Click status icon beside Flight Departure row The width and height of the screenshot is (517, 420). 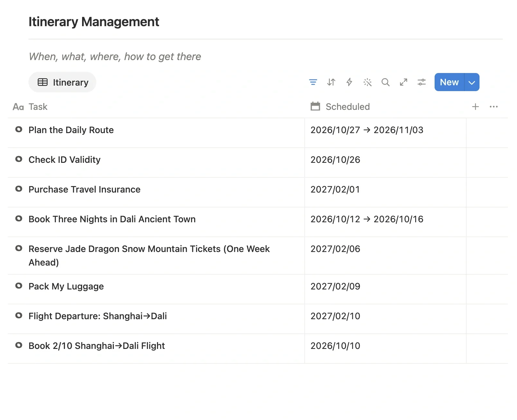click(x=19, y=315)
